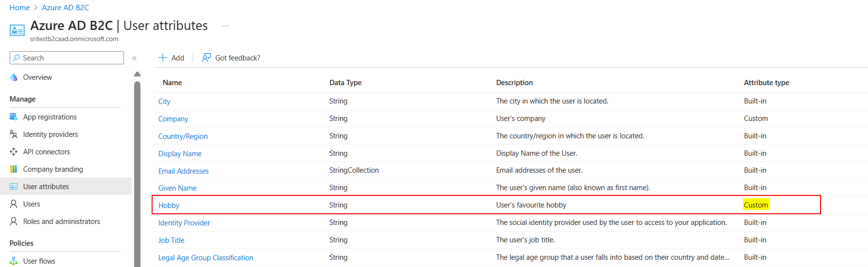868x267 pixels.
Task: Click the Attribute type column header
Action: (x=766, y=83)
